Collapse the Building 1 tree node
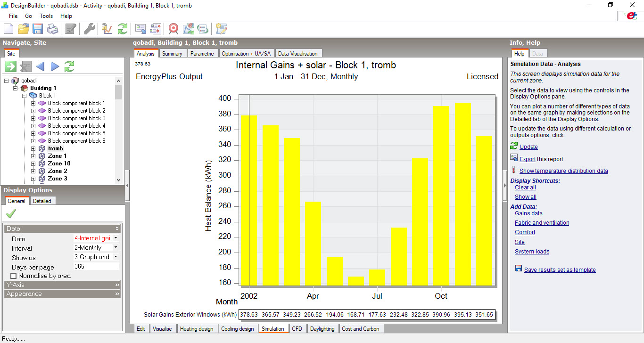The image size is (644, 343). pyautogui.click(x=16, y=88)
